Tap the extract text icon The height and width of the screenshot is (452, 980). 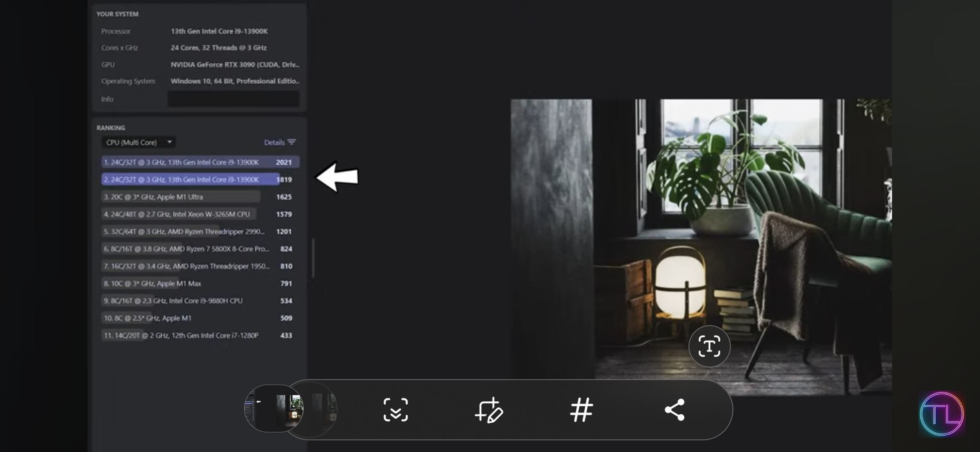click(x=709, y=347)
